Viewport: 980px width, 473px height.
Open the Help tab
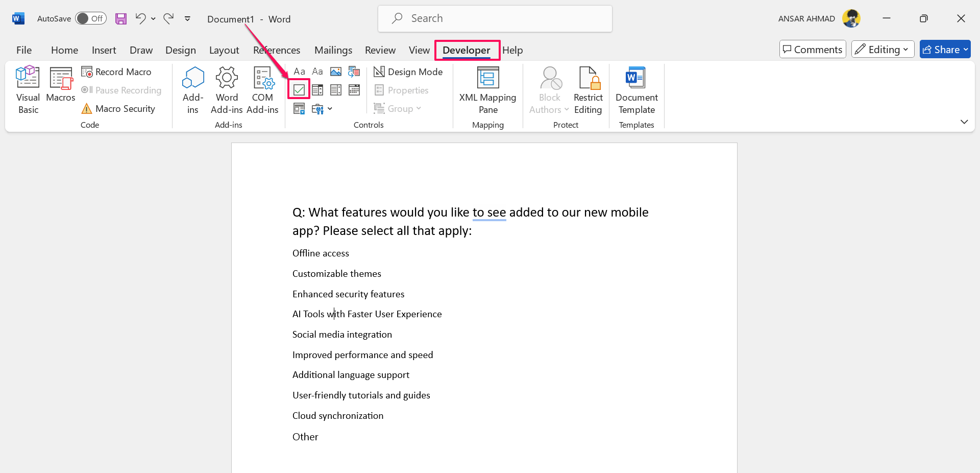pos(512,50)
